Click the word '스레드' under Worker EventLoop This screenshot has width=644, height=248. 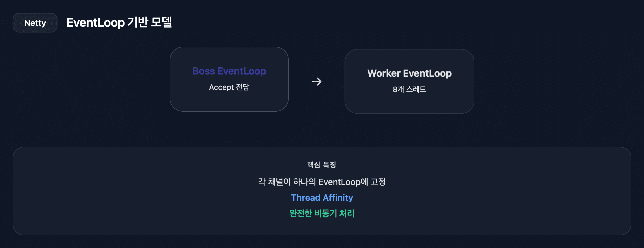tap(416, 89)
